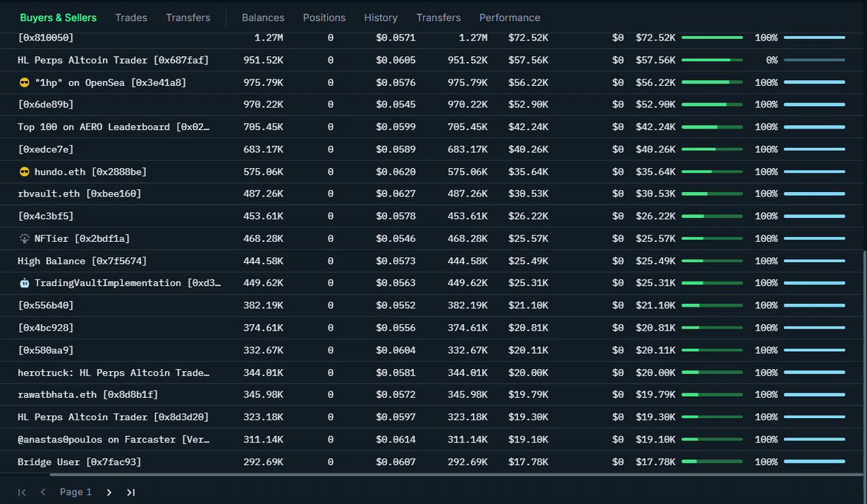Open the [0x4bc928] wallet address

click(x=46, y=328)
